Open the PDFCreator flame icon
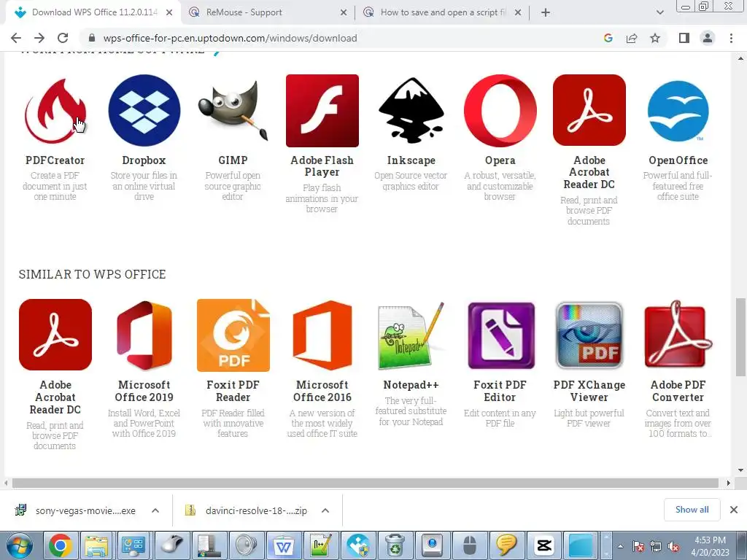The image size is (747, 560). point(55,111)
